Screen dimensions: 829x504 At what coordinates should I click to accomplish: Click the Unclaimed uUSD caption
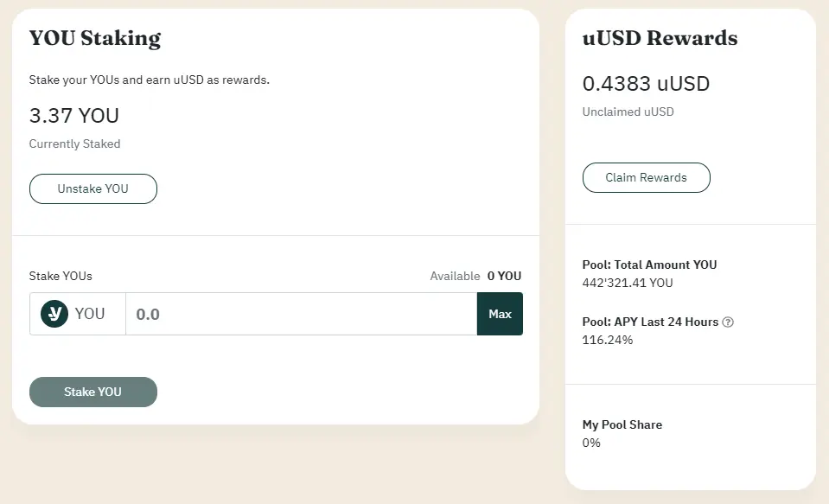tap(628, 112)
